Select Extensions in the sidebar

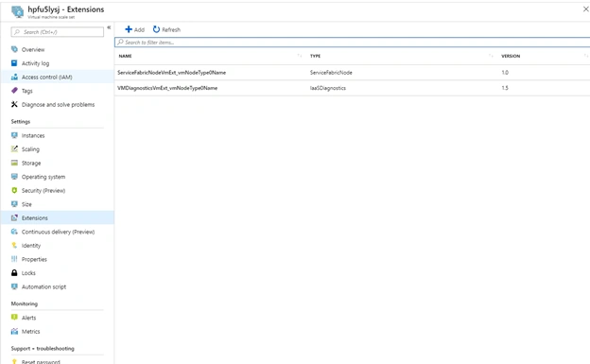point(35,218)
